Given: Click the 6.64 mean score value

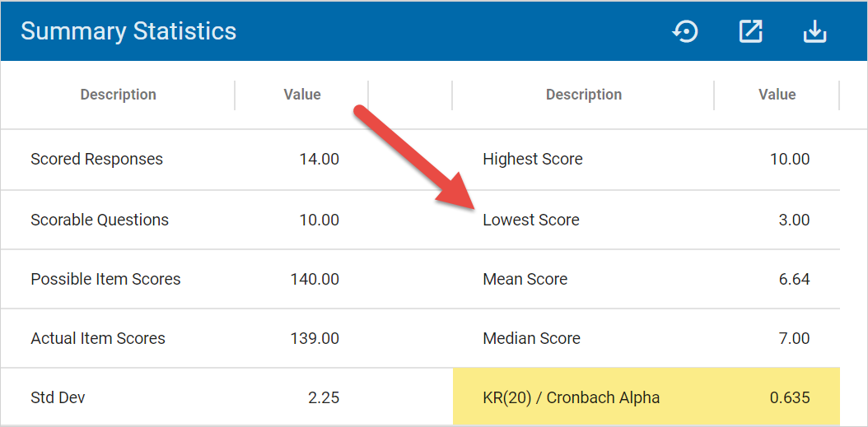Looking at the screenshot, I should click(x=794, y=279).
